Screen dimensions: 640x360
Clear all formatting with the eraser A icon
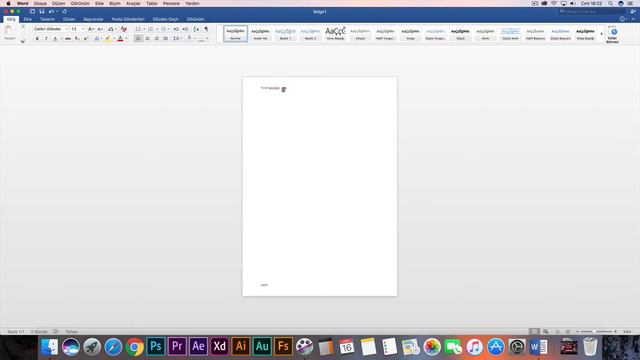(124, 29)
